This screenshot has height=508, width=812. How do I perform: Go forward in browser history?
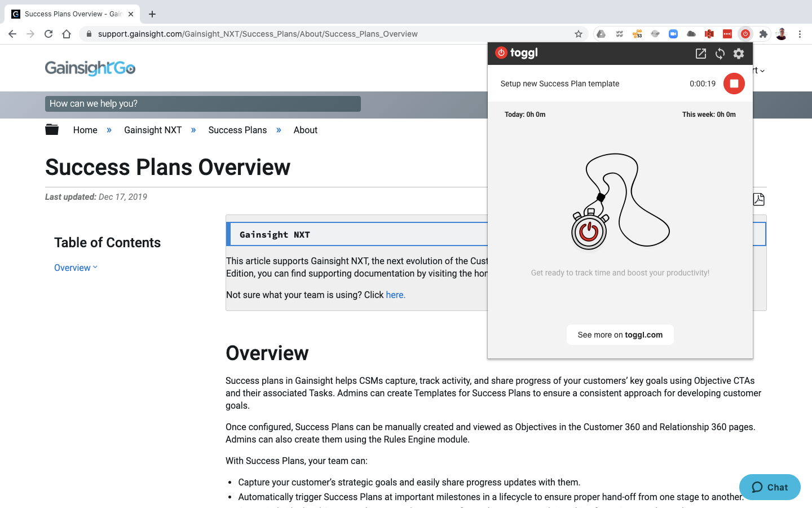[30, 34]
